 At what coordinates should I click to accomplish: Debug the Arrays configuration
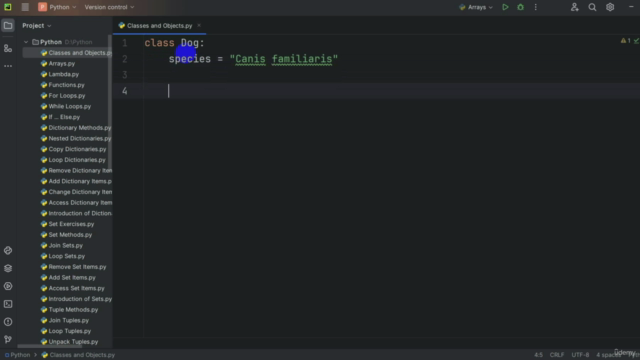coord(520,7)
